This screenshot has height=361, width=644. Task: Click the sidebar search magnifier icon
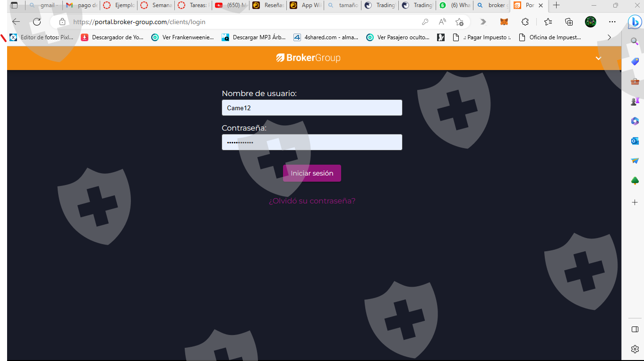[x=635, y=42]
